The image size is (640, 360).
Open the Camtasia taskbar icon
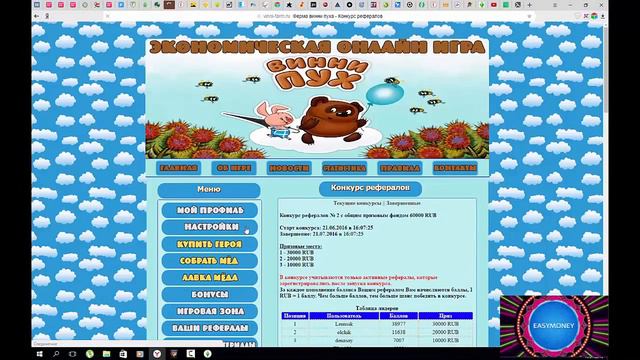[x=191, y=354]
